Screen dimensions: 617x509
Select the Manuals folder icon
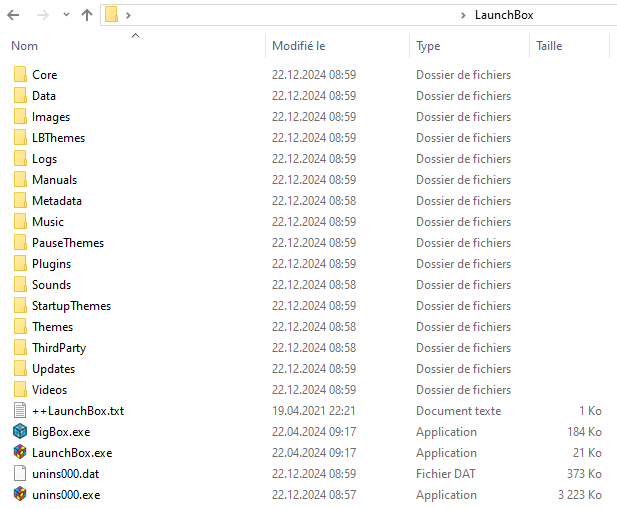(20, 179)
